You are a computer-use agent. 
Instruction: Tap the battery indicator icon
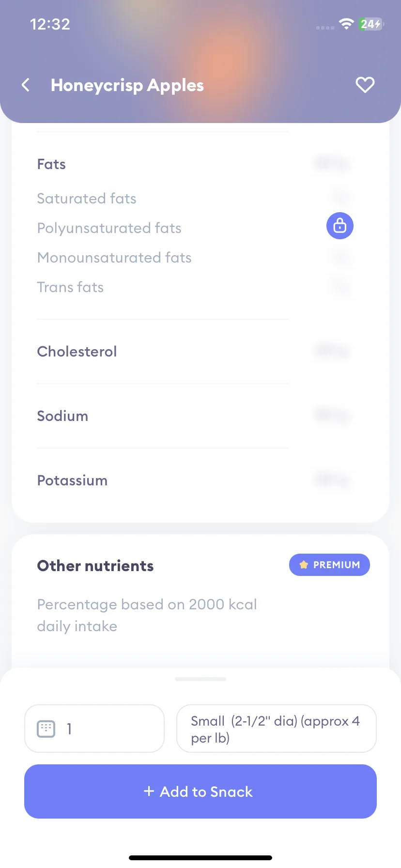point(371,24)
